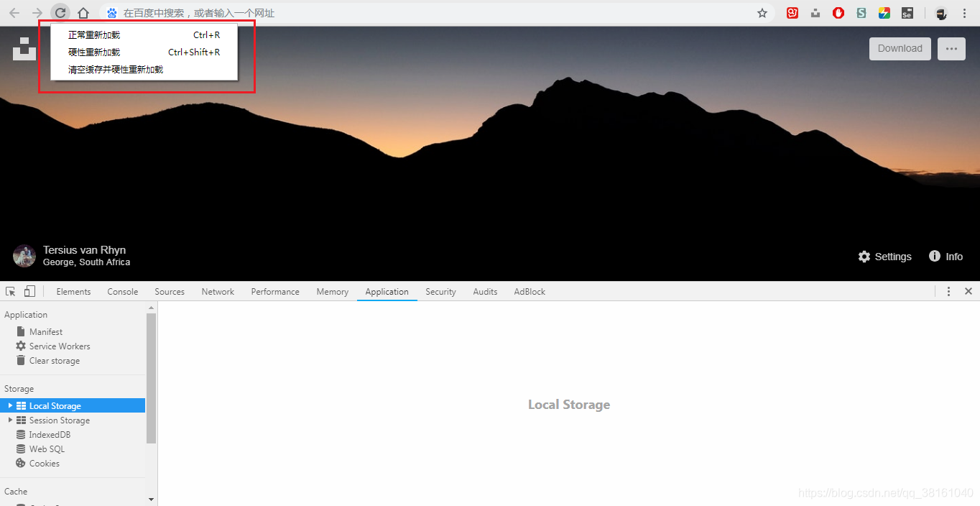The height and width of the screenshot is (506, 980).
Task: Open the Selenium Se extension icon
Action: coord(907,13)
